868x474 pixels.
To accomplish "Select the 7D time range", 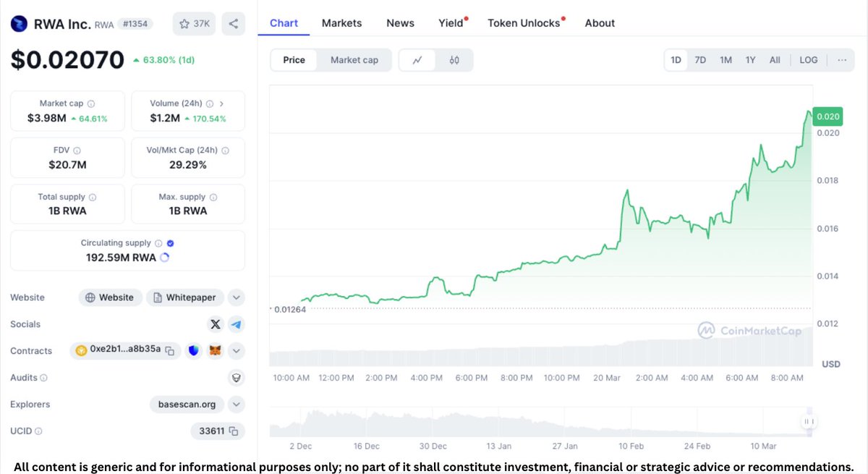I will tap(700, 60).
